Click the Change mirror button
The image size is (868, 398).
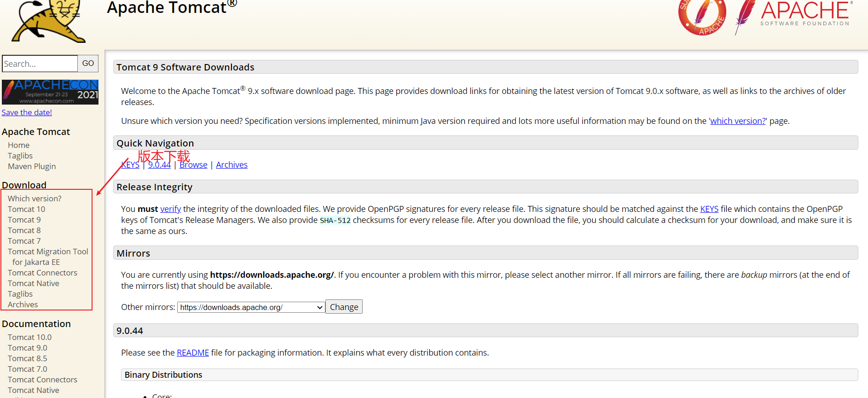(x=344, y=307)
